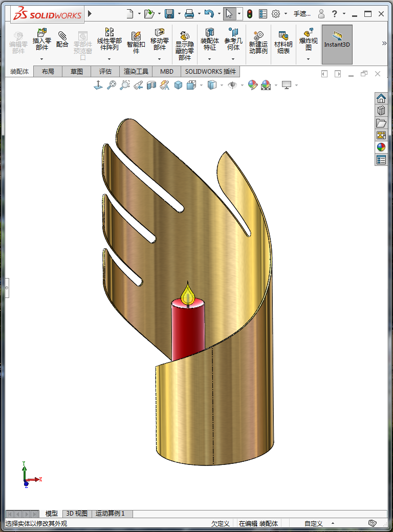This screenshot has height=532, width=393.
Task: Expand the Open file dropdown arrow
Action: (159, 14)
